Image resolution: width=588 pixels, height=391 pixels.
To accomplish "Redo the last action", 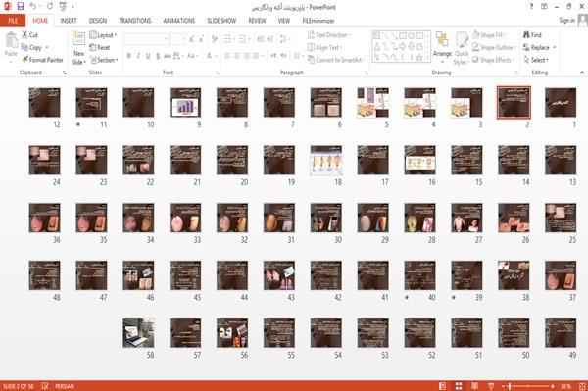I will tap(50, 7).
